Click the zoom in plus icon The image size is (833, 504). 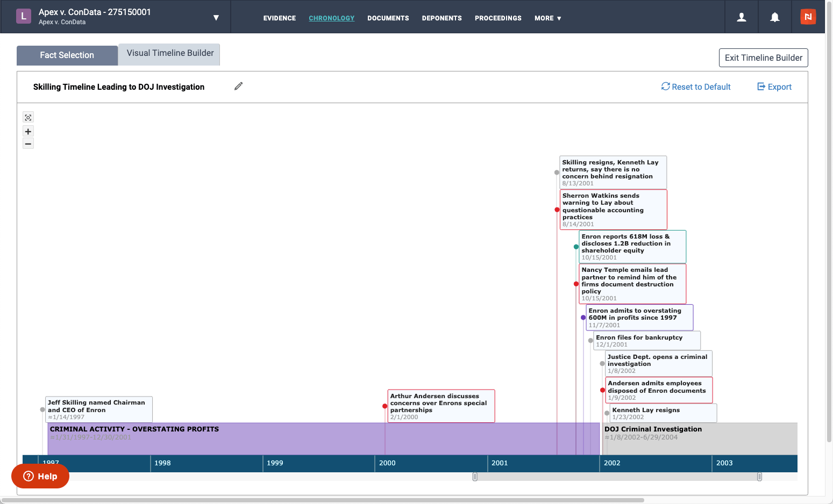(x=28, y=131)
